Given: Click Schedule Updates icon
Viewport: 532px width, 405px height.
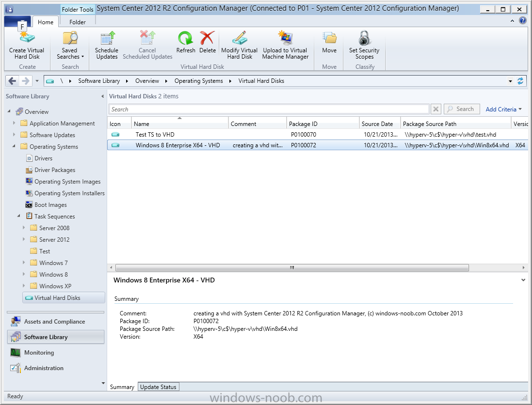Looking at the screenshot, I should (x=107, y=38).
